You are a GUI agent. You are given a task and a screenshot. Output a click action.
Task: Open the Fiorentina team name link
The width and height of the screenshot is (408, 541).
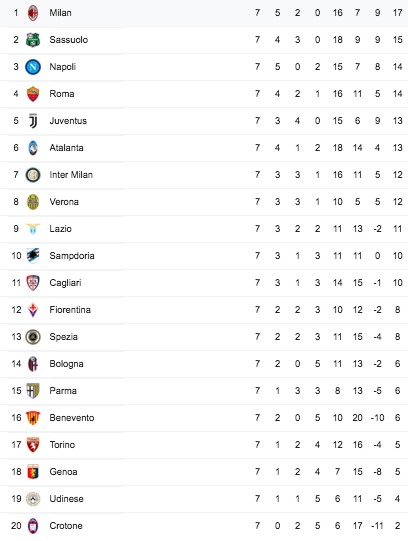tap(70, 310)
